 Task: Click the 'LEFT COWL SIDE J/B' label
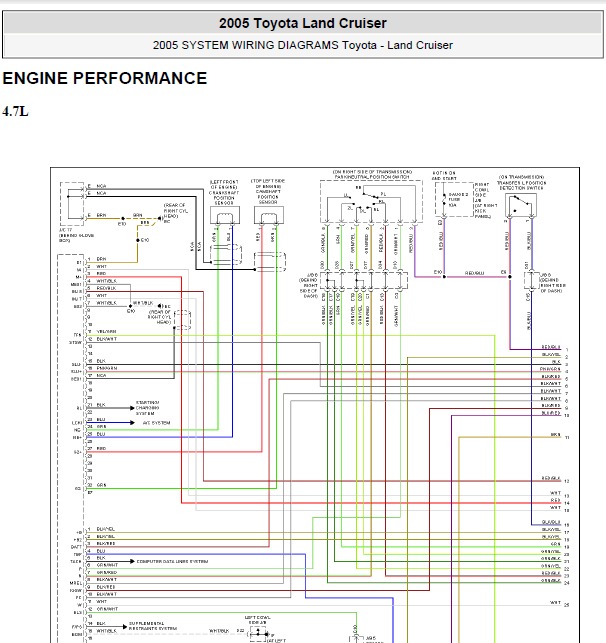pos(257,620)
